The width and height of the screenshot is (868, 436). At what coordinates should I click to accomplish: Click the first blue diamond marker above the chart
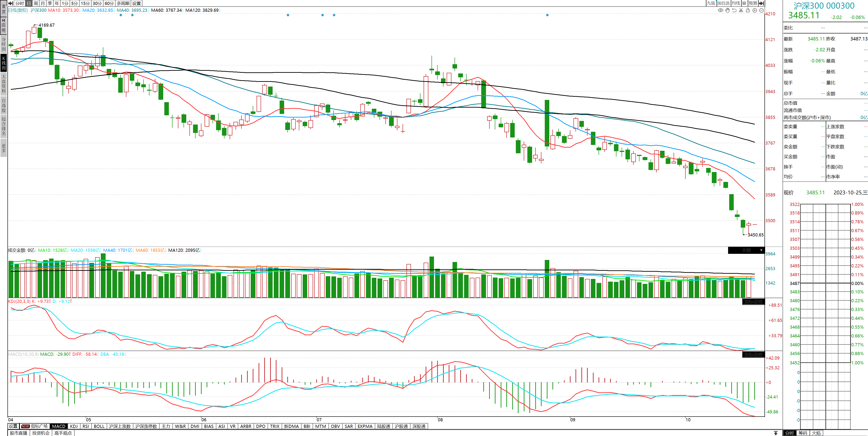[121, 15]
